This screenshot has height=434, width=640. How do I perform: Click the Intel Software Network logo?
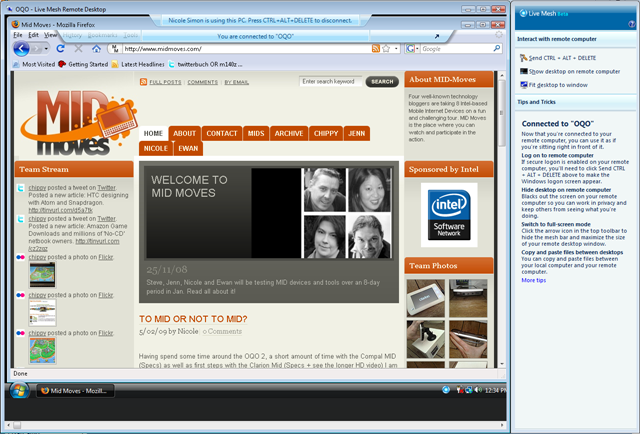[x=449, y=215]
